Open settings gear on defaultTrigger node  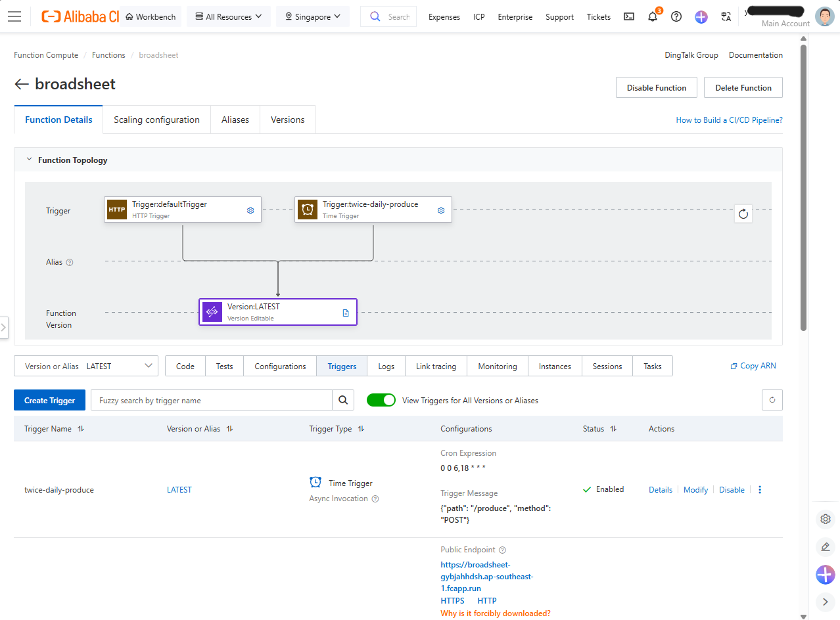pyautogui.click(x=250, y=210)
